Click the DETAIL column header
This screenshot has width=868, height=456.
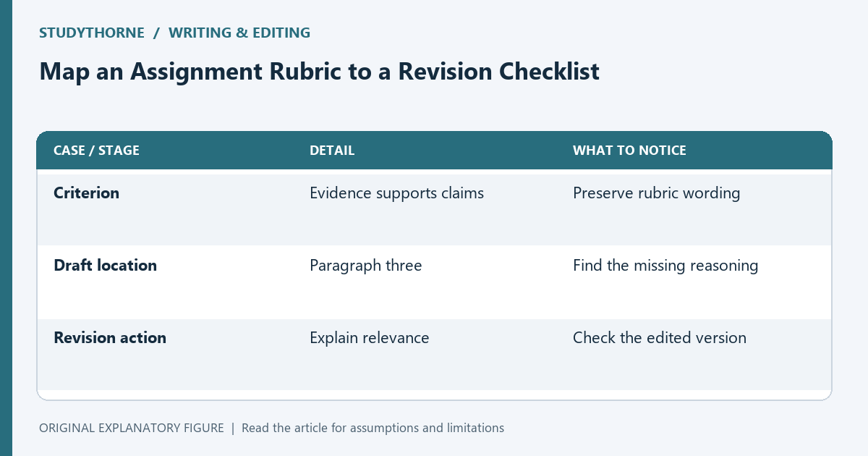pos(332,151)
